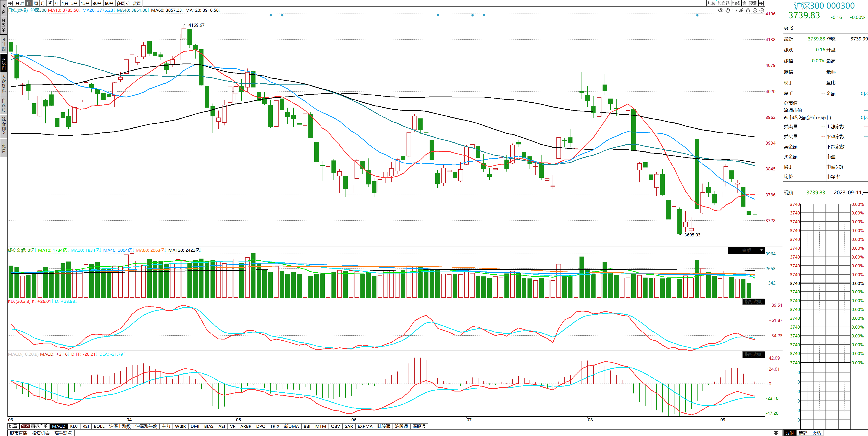
Task: Zoom in with the plus circle icon
Action: pyautogui.click(x=755, y=10)
